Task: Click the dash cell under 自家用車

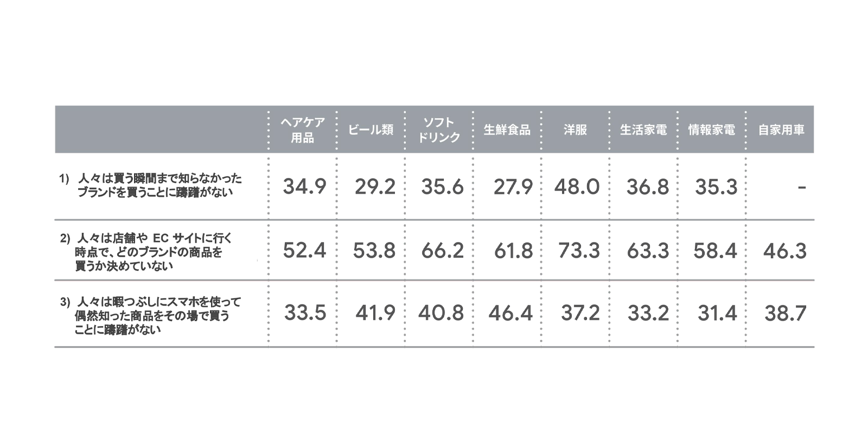Action: coord(802,188)
